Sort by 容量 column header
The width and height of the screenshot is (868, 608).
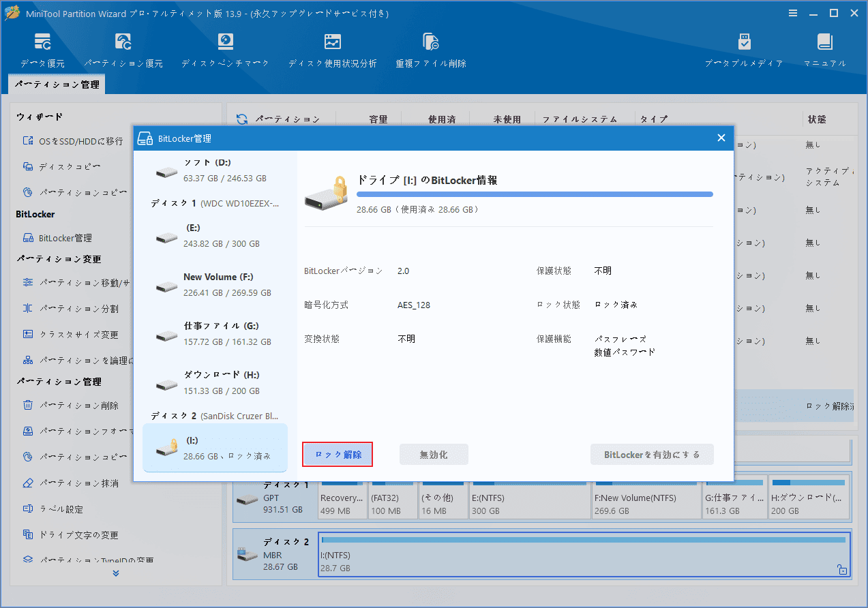point(378,119)
